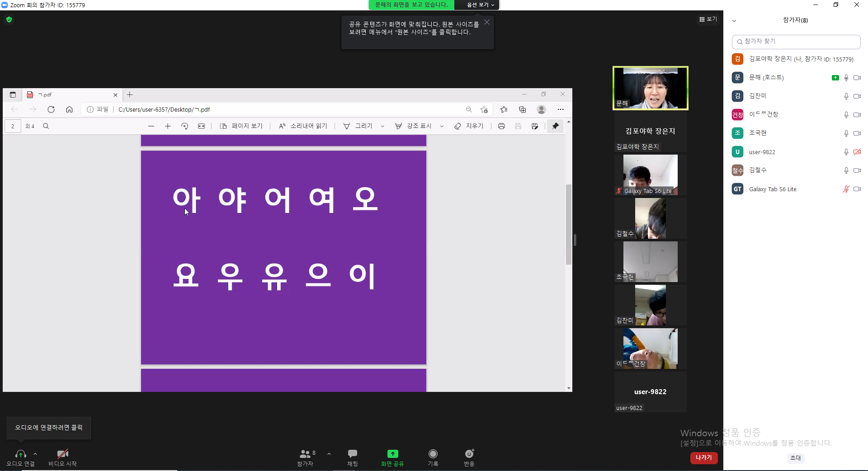Unmute Galaxy Tab S6 Lite microphone
Screen dimensions: 868x471
coord(846,189)
